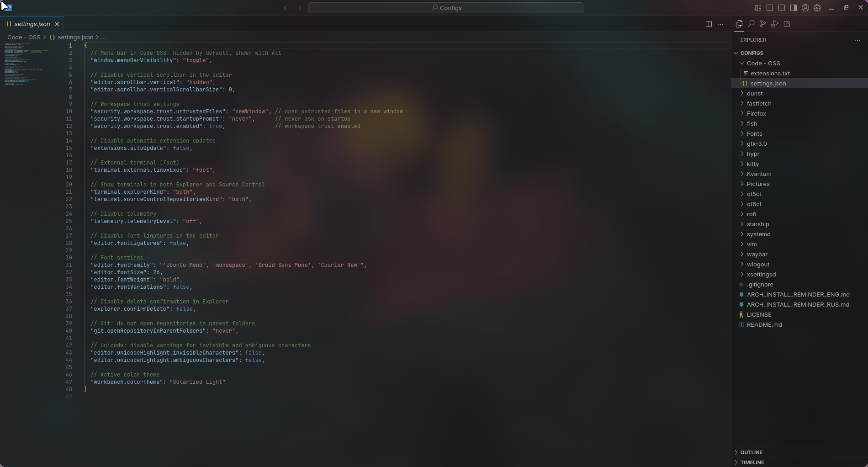Image resolution: width=868 pixels, height=467 pixels.
Task: Switch to the settings.json editor tab
Action: click(31, 24)
